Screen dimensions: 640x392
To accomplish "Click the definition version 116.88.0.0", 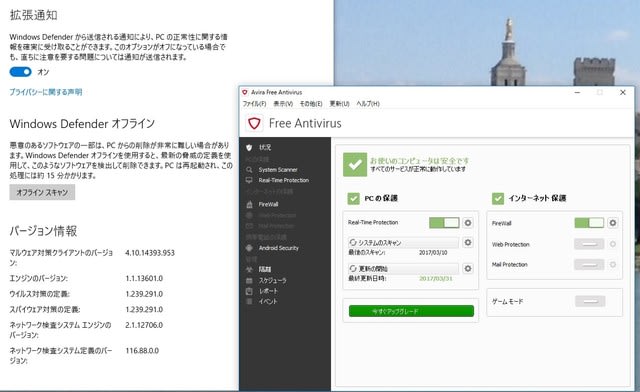I will pyautogui.click(x=142, y=350).
